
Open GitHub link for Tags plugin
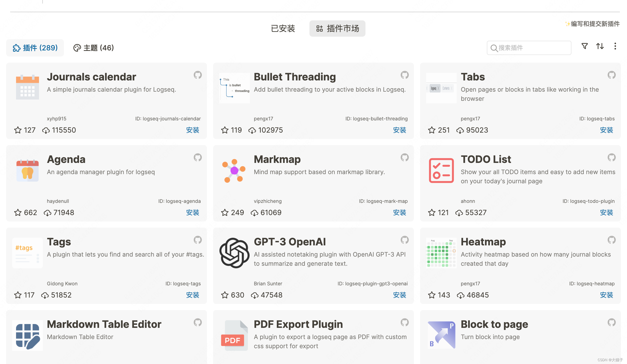(x=198, y=240)
